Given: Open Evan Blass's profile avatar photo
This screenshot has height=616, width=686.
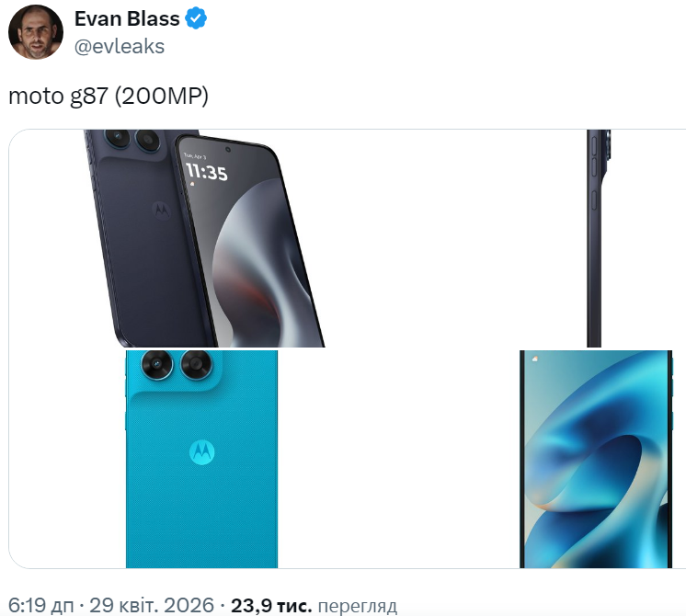Looking at the screenshot, I should tap(36, 32).
